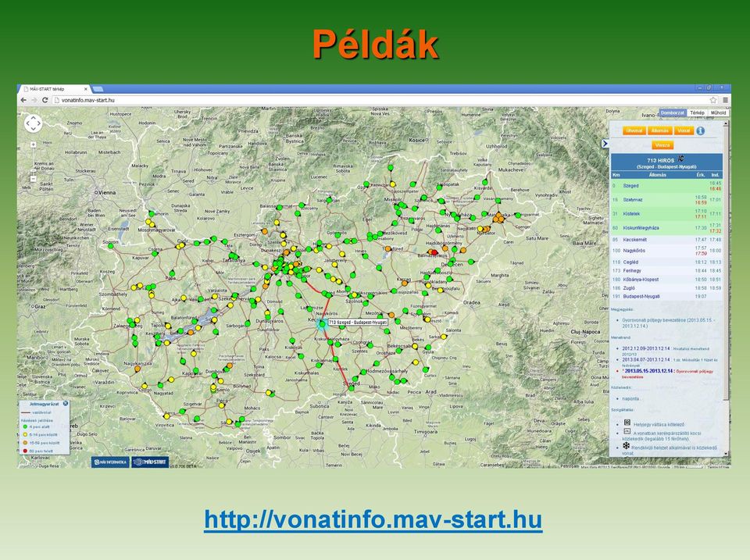Click the seat reservation required icon
Image resolution: width=750 pixels, height=560 pixels.
coord(627,423)
